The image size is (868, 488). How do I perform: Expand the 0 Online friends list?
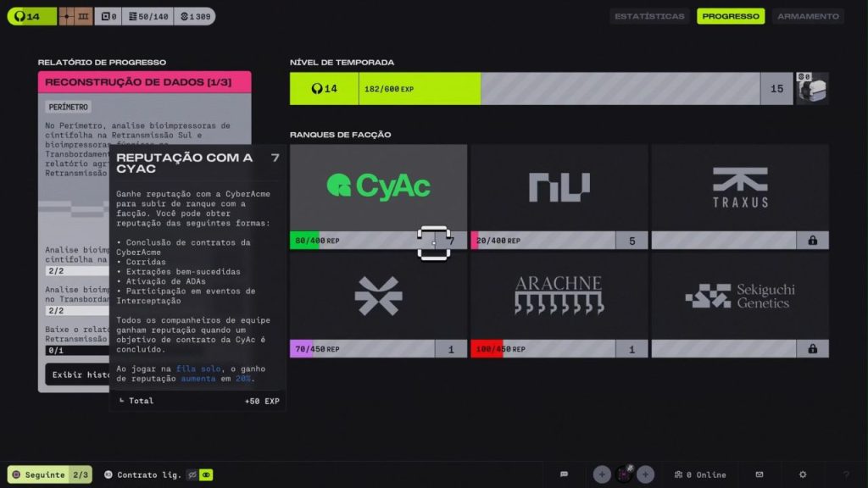coord(700,474)
